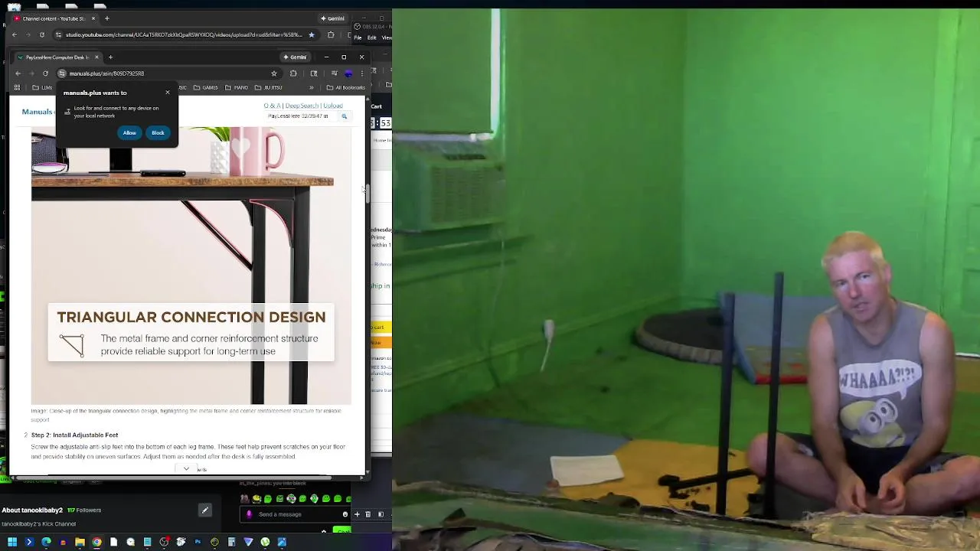This screenshot has width=980, height=551.
Task: Click the OBS scene add plus icon
Action: tap(356, 514)
